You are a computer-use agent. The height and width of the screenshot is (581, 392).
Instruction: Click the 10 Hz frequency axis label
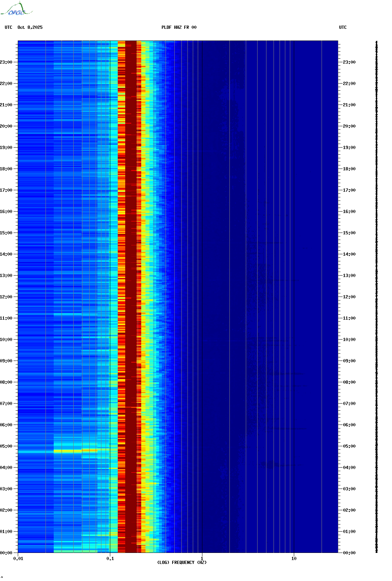pos(294,559)
